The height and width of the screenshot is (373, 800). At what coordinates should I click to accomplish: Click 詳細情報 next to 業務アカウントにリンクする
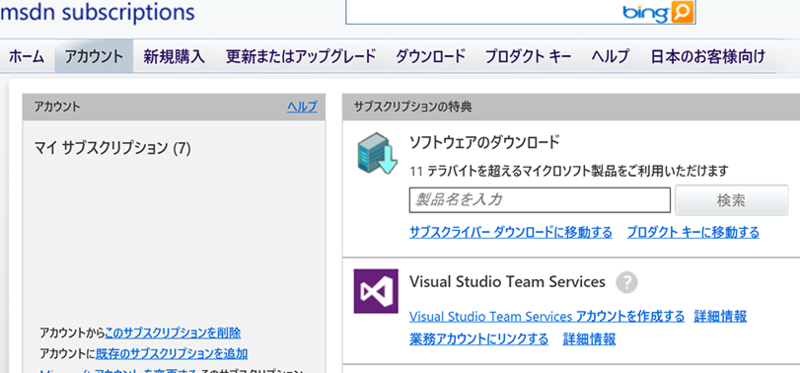589,339
